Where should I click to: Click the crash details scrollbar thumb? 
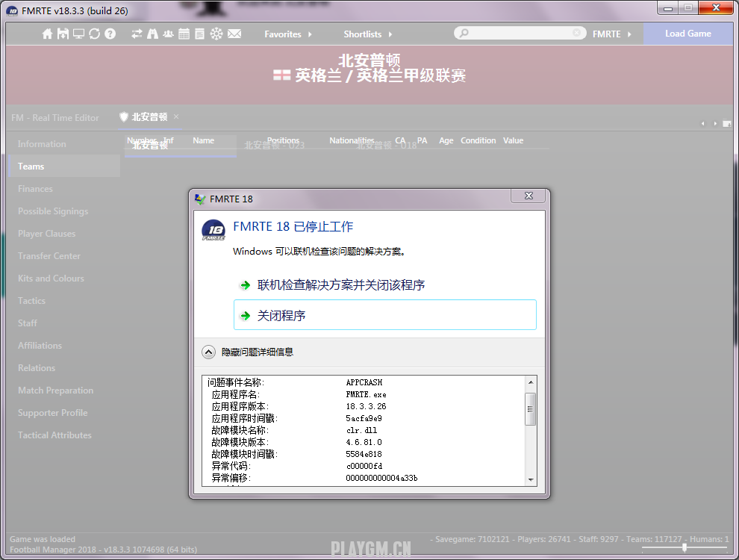coord(531,408)
